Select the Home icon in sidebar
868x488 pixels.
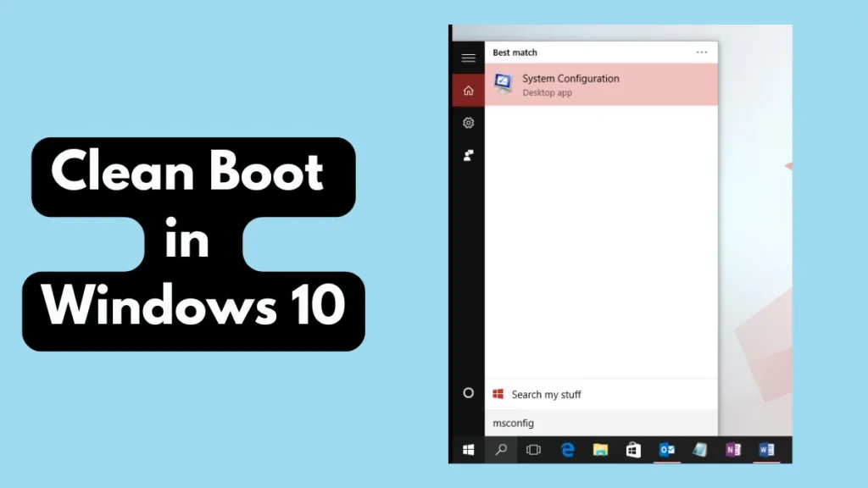pos(468,91)
